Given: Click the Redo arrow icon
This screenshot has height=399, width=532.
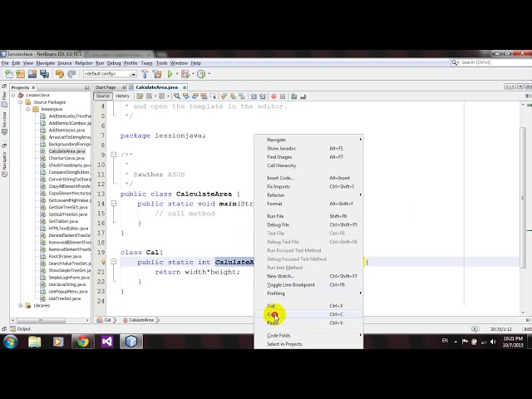Looking at the screenshot, I should (71, 74).
